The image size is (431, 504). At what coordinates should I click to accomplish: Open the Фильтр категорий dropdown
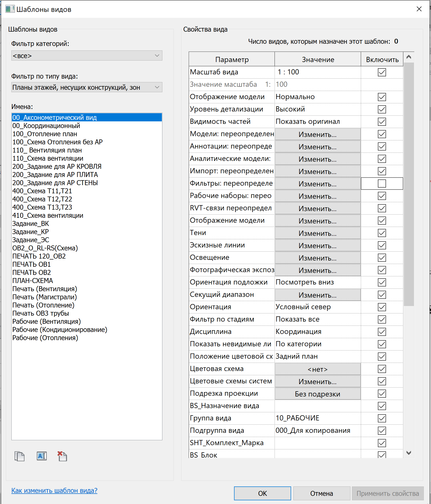coord(87,56)
